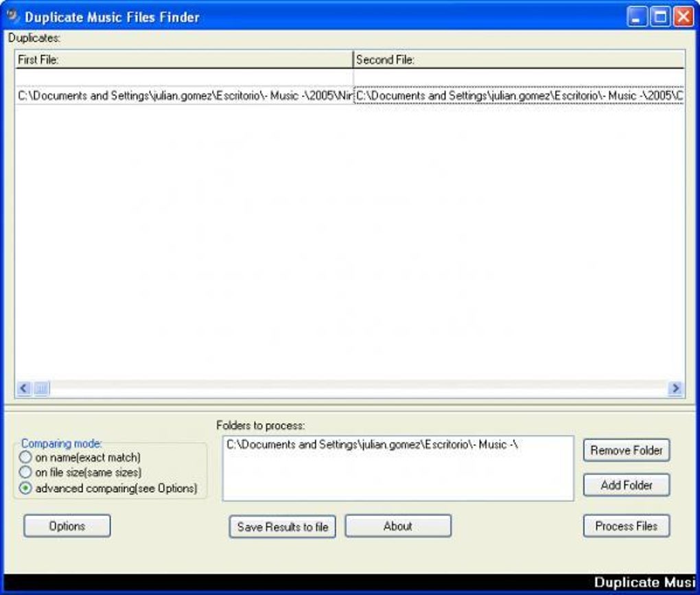Click the right scroll arrow of the results list
Image resolution: width=700 pixels, height=595 pixels.
pyautogui.click(x=675, y=389)
